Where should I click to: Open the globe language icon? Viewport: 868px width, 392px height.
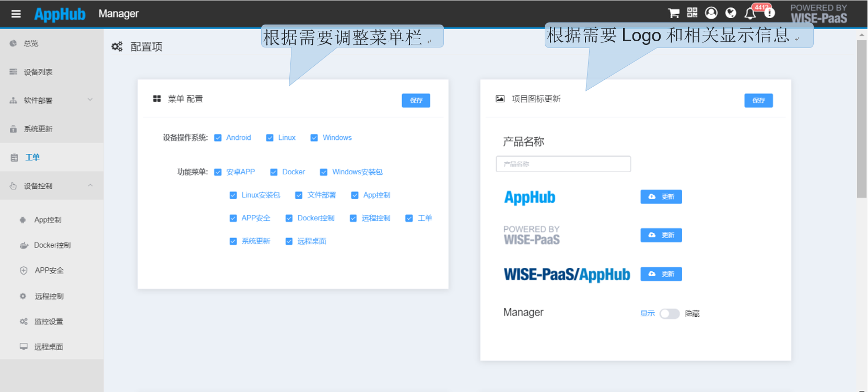(x=731, y=13)
